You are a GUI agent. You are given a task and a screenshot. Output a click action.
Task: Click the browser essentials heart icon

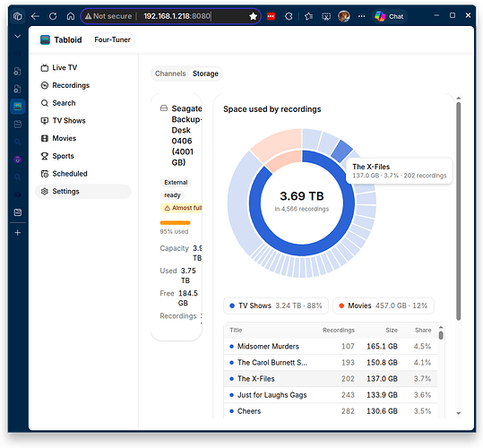point(326,16)
